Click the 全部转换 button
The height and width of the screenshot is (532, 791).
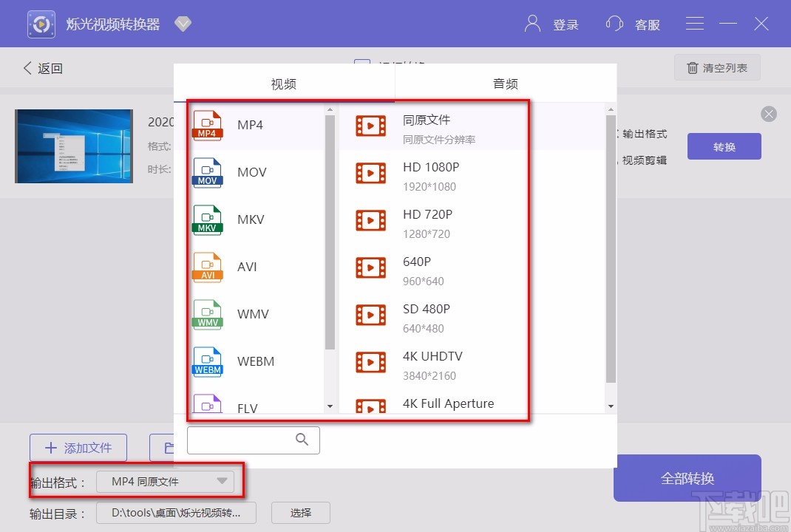(687, 478)
